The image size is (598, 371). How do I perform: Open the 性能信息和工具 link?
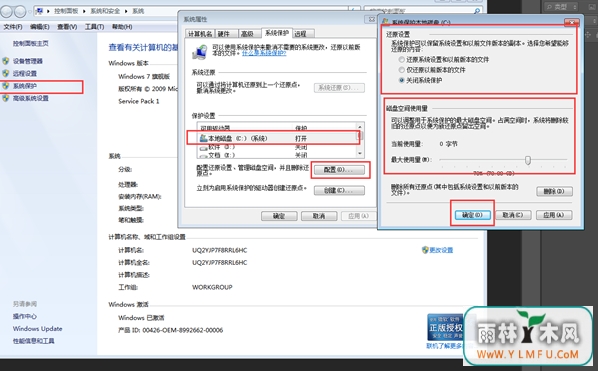34,341
